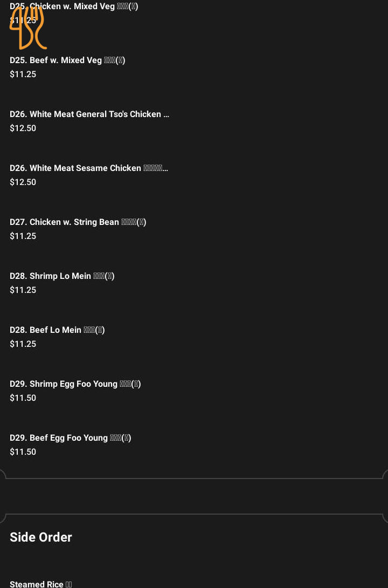The image size is (388, 588).
Task: Pick D28. Shrimp Lo Mein dish
Action: click(62, 276)
